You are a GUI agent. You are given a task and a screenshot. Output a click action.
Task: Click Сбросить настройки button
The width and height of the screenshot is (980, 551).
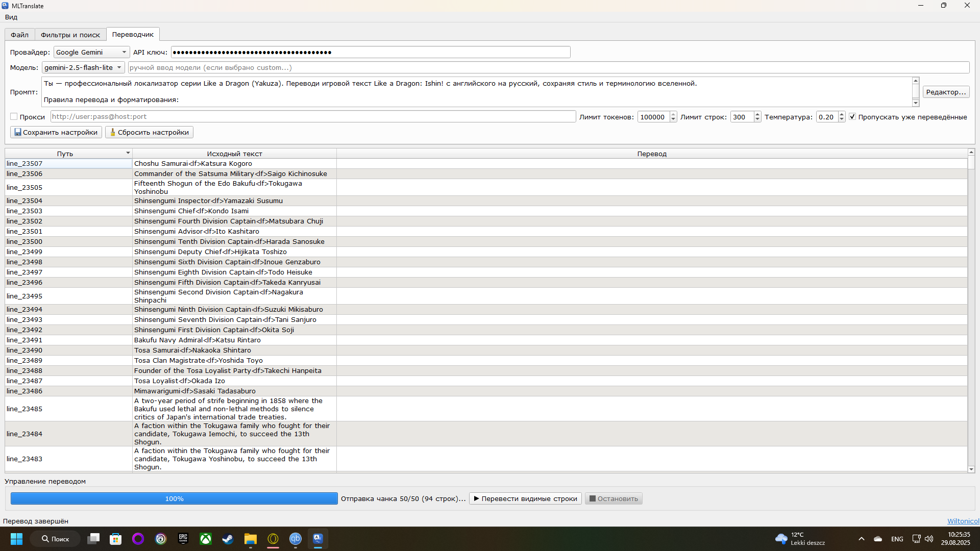[x=149, y=132]
